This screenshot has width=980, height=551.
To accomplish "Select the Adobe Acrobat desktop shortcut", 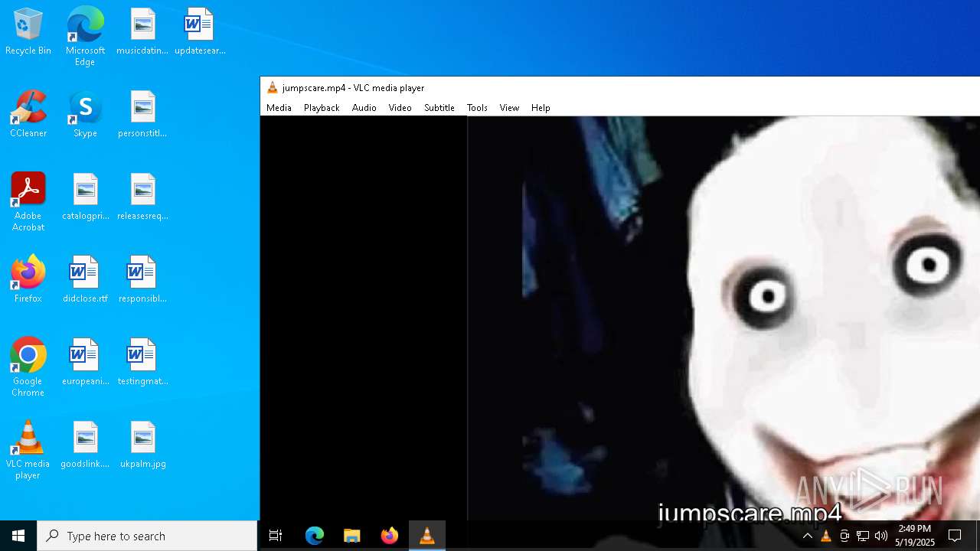I will tap(28, 202).
